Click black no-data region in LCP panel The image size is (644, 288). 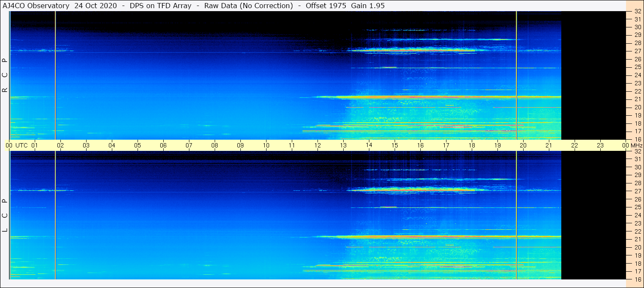point(593,214)
